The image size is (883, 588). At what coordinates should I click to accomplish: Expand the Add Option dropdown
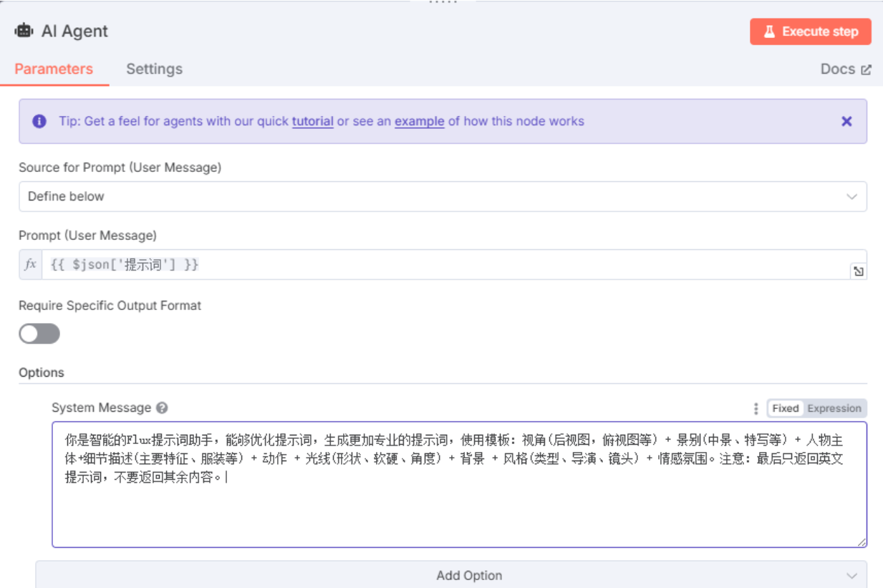pos(469,575)
